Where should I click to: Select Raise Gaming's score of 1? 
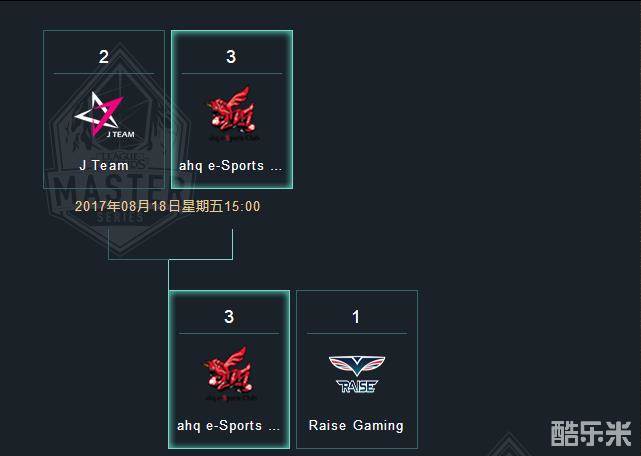click(356, 317)
